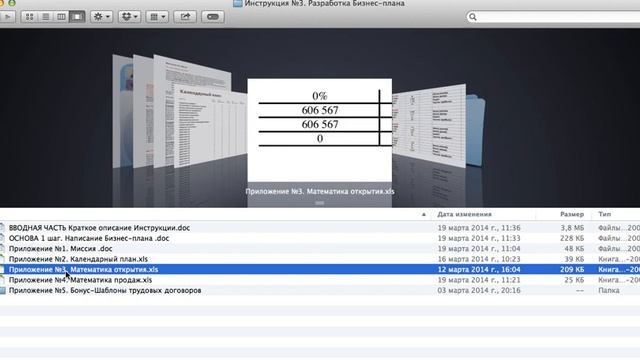
Task: Click the caption Приложение №3 under cover
Action: (x=320, y=191)
